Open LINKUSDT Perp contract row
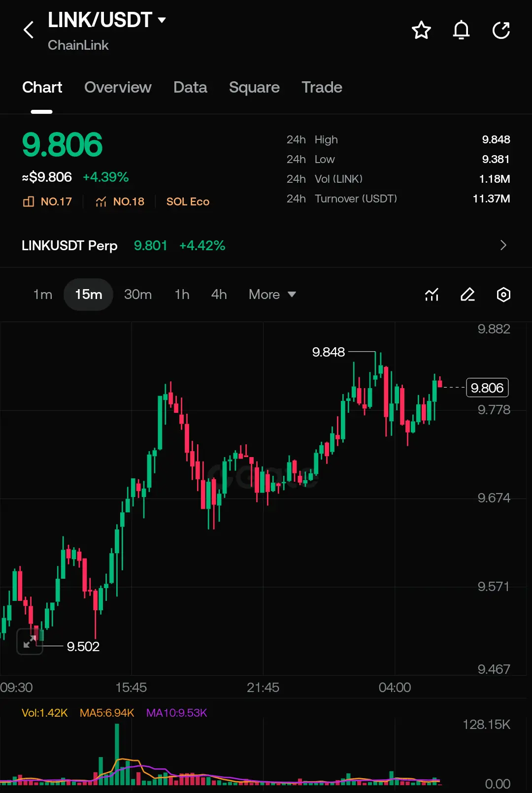The height and width of the screenshot is (793, 532). pos(266,245)
